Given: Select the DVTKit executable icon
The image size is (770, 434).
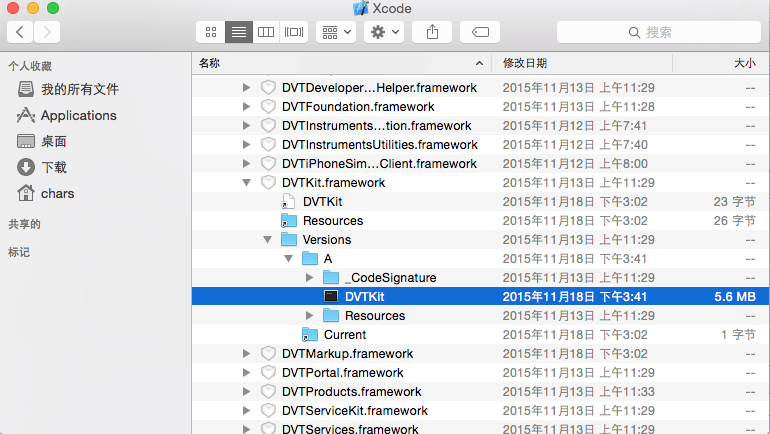Looking at the screenshot, I should [331, 297].
